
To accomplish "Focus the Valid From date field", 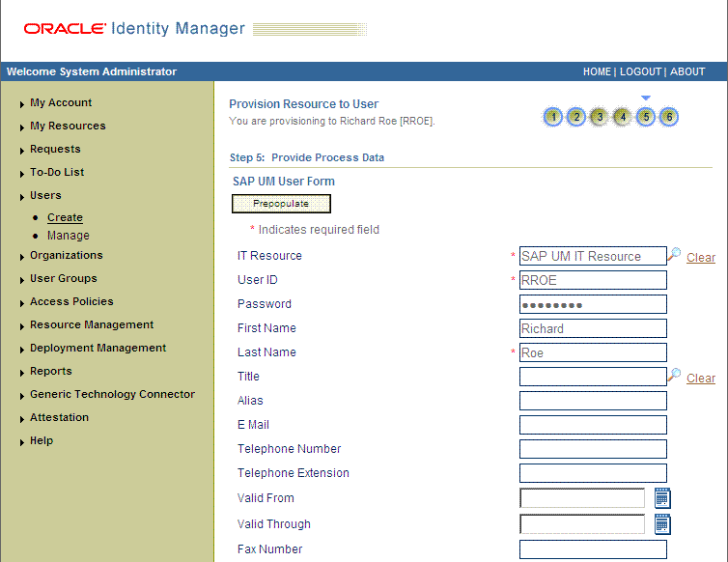I will pos(582,498).
